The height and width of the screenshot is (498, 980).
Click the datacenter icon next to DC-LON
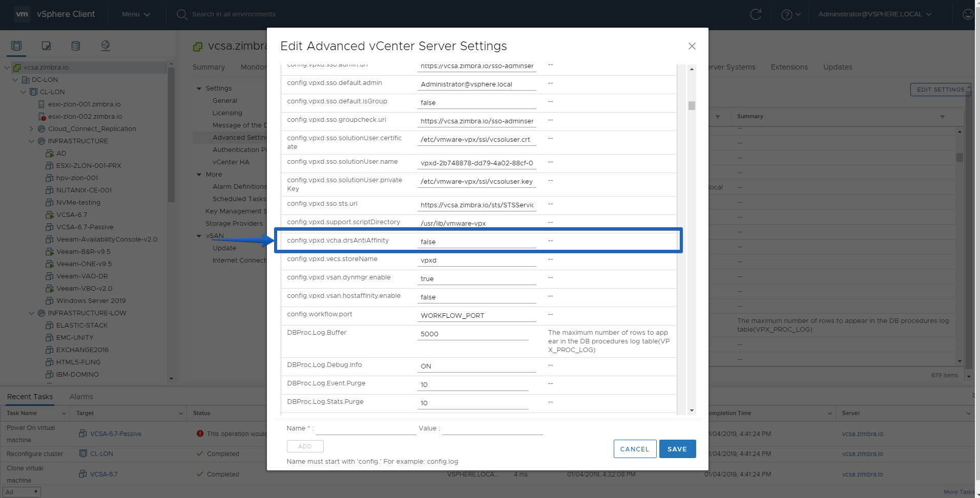[26, 80]
